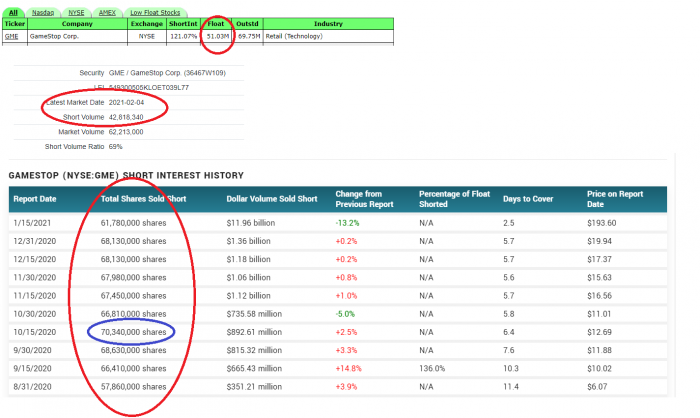Select the +14.8% change value

click(x=349, y=369)
